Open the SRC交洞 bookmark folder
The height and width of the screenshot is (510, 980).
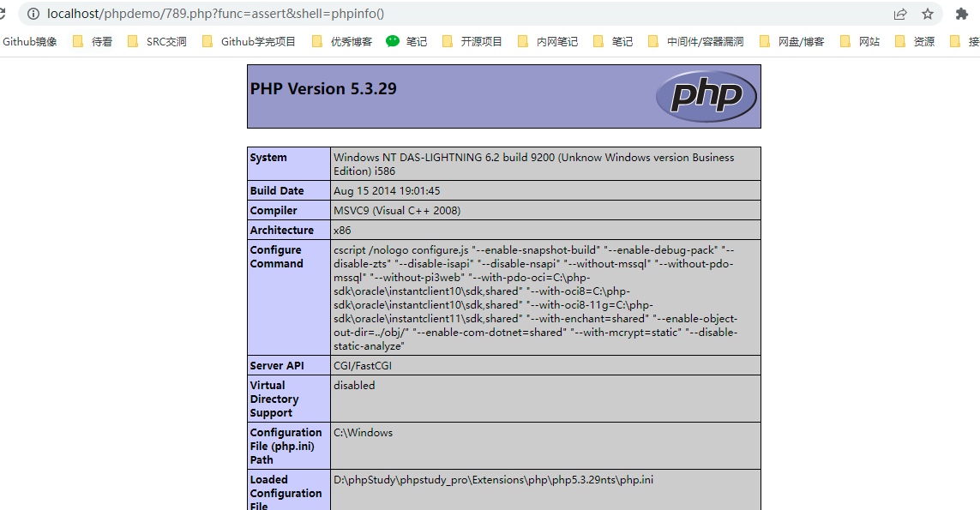click(x=157, y=42)
